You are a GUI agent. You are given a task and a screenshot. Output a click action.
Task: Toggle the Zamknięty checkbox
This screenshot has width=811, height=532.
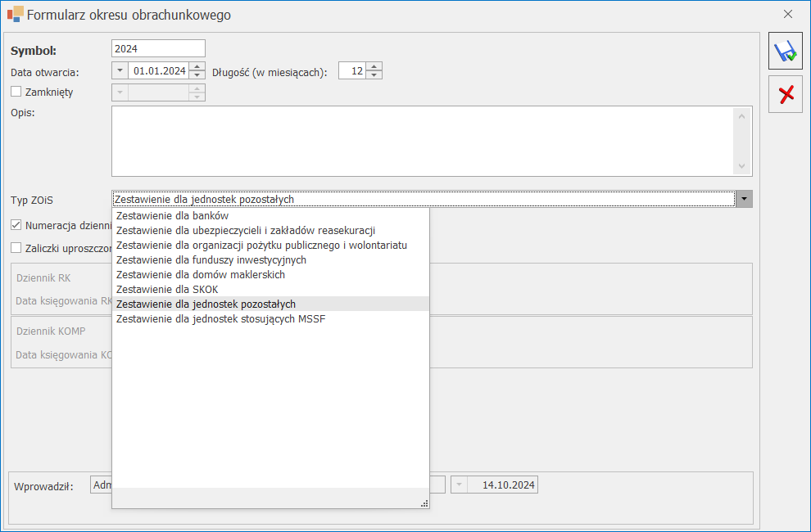[16, 92]
